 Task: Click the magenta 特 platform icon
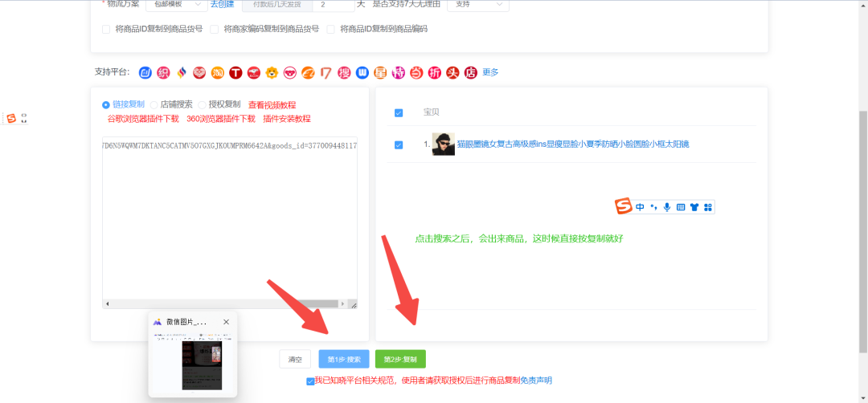click(x=399, y=72)
